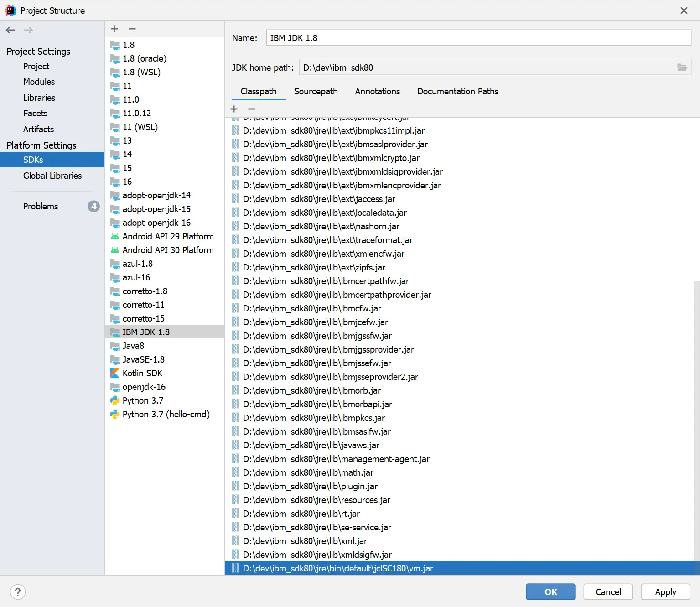Screen dimensions: 700x607
Task: Click the folder icon of adopt-openjdk-14
Action: [x=115, y=195]
